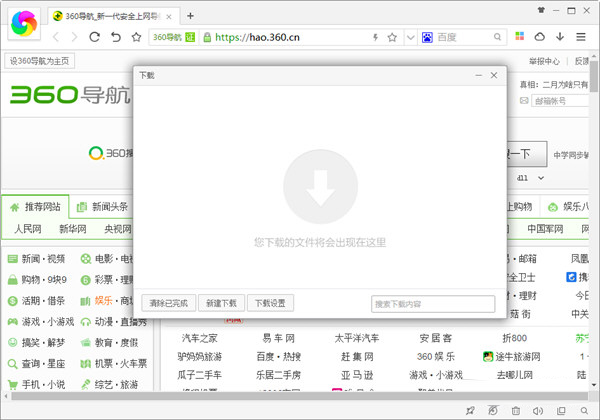This screenshot has height=420, width=600.
Task: Click the horizontal scrollbar
Action: click(299, 396)
